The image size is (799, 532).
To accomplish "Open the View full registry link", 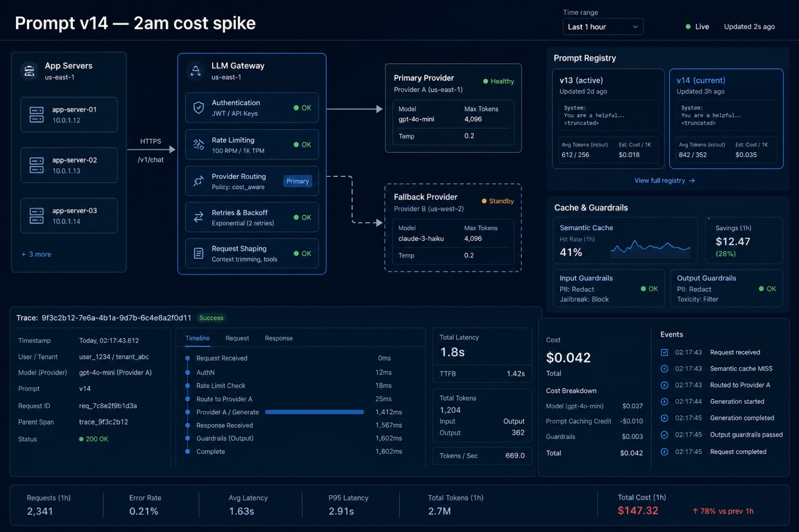I will (x=665, y=181).
